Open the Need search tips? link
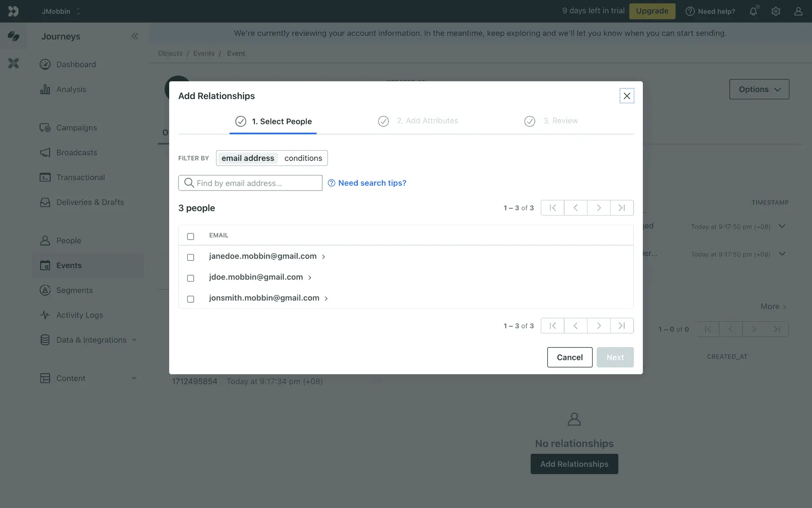 coord(372,183)
